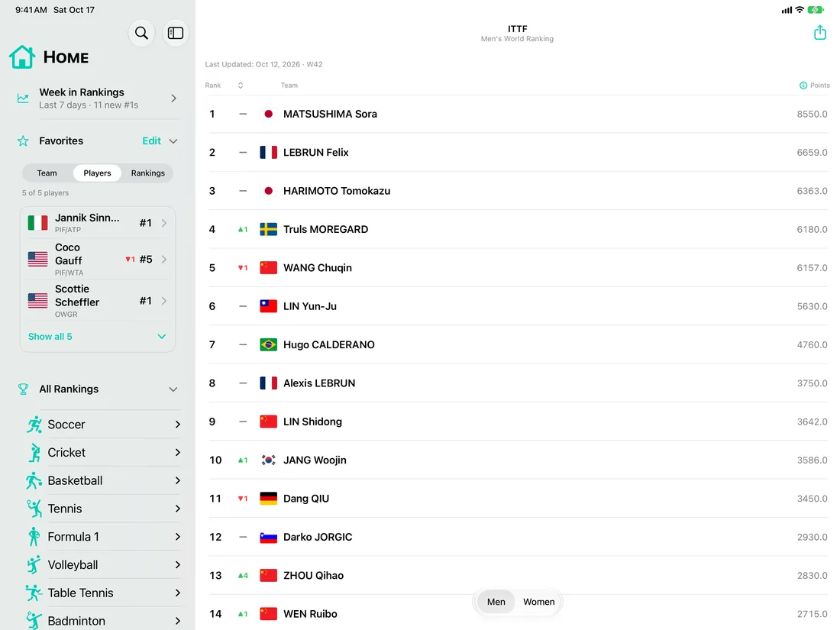Collapse the All Rankings section chevron

(x=173, y=389)
